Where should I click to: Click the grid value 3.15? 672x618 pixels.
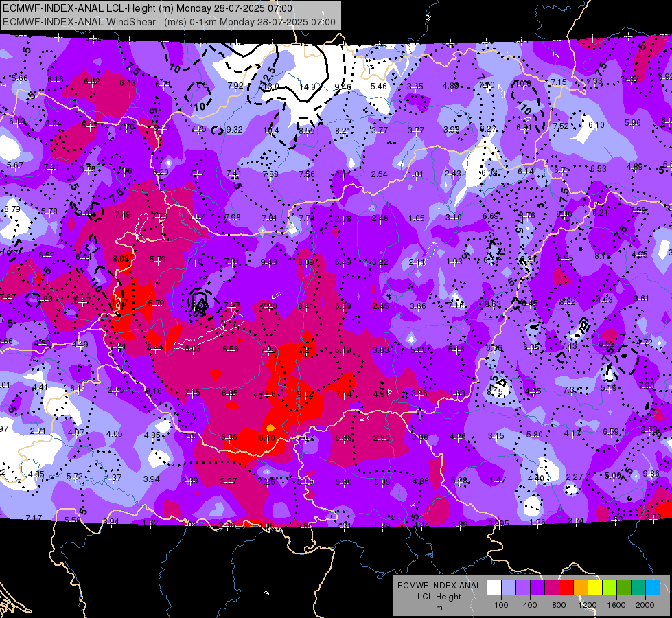coord(496,436)
